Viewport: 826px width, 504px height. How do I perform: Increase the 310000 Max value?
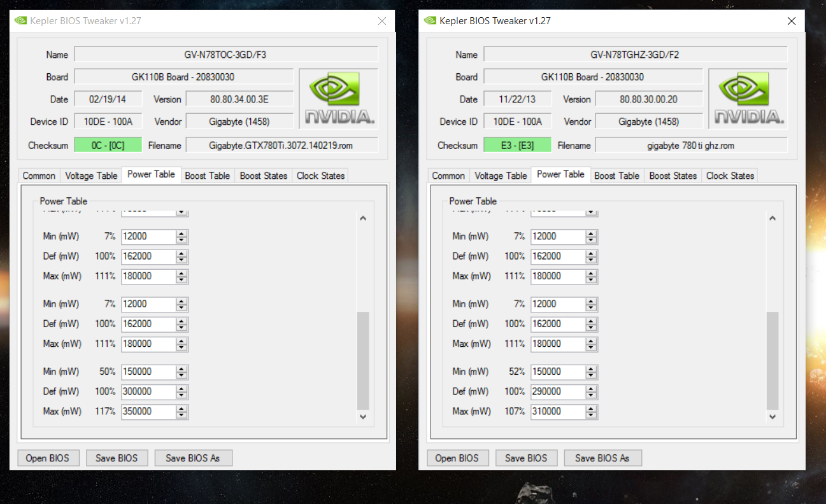[x=591, y=409]
